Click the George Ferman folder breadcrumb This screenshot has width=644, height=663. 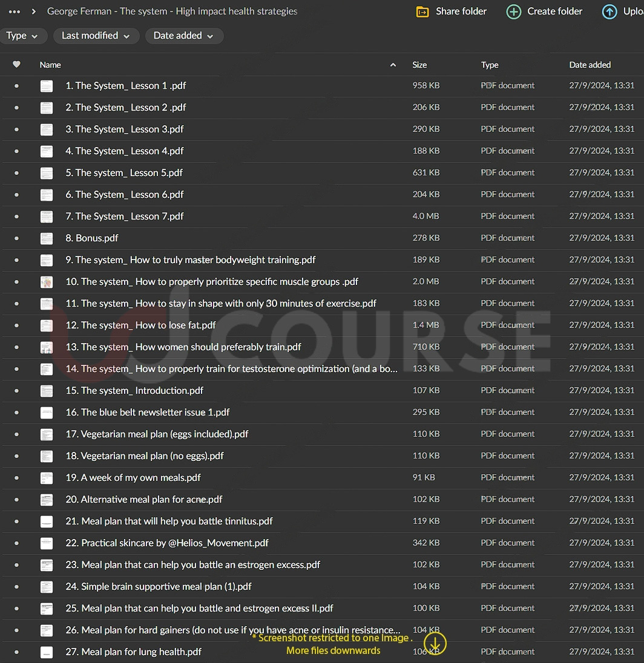coord(172,11)
